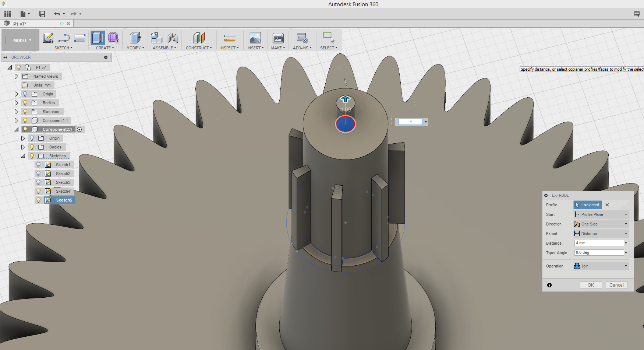Toggle visibility of Component2:1

(25, 129)
